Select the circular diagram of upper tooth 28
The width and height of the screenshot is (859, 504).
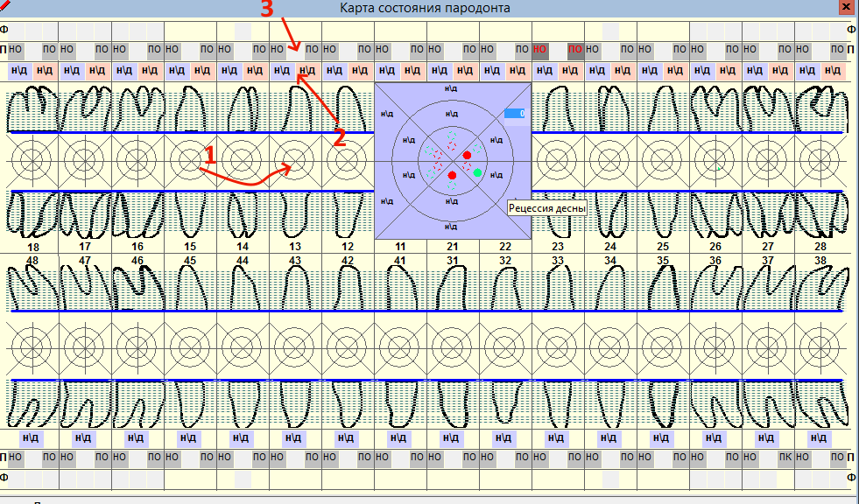click(820, 161)
